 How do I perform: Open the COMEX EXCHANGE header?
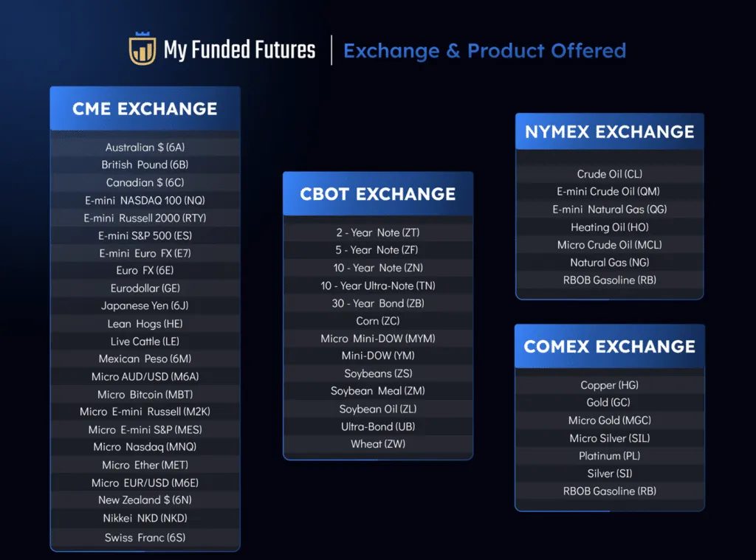tap(609, 347)
